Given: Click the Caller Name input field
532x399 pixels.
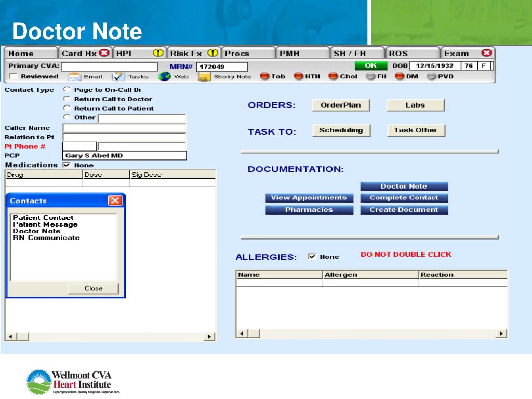Looking at the screenshot, I should coord(124,128).
